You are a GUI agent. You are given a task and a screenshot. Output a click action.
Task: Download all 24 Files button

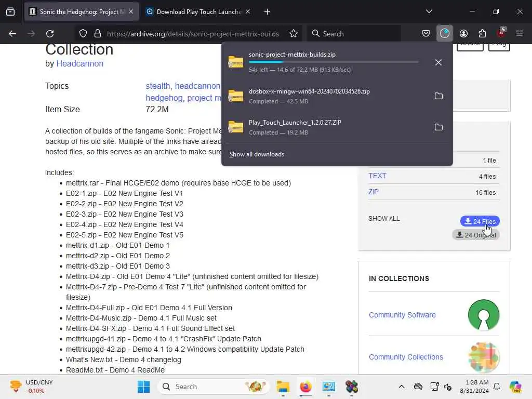tap(480, 221)
